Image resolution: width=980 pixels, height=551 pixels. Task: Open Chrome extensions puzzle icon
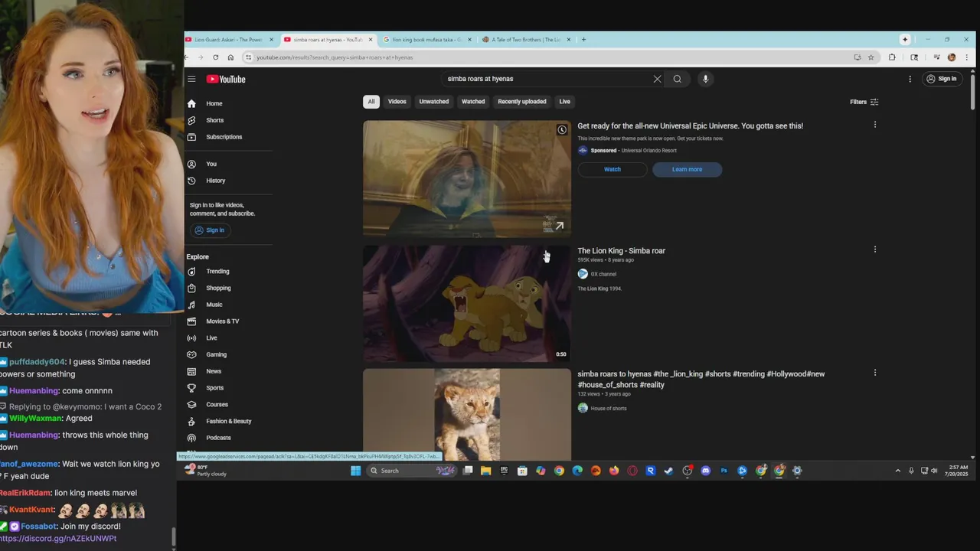pyautogui.click(x=892, y=57)
